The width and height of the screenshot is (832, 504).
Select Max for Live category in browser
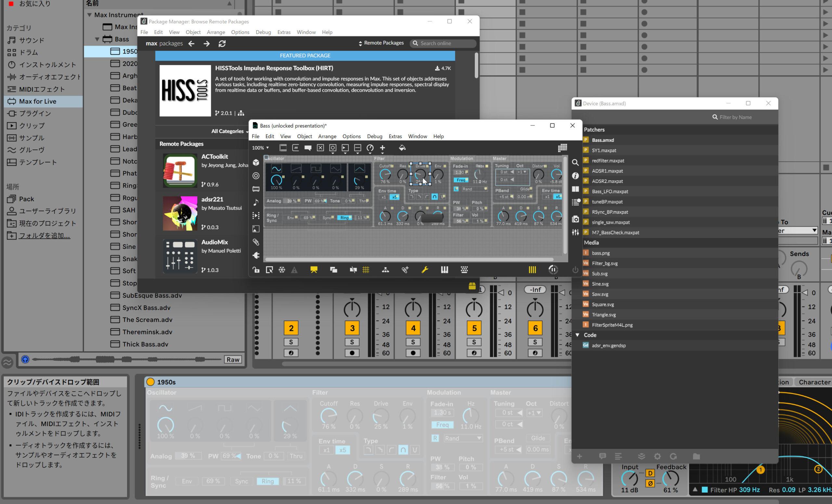pyautogui.click(x=43, y=101)
